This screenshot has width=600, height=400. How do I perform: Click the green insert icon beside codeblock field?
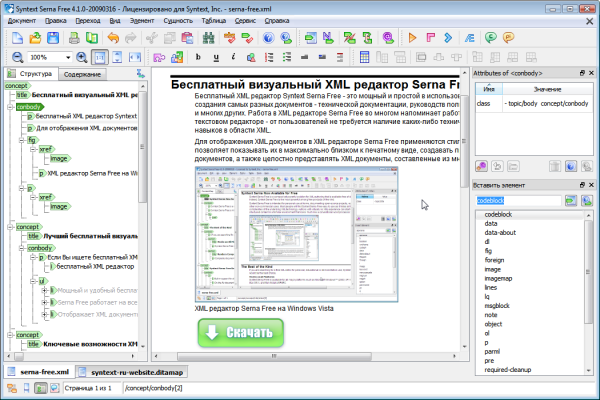coord(571,200)
